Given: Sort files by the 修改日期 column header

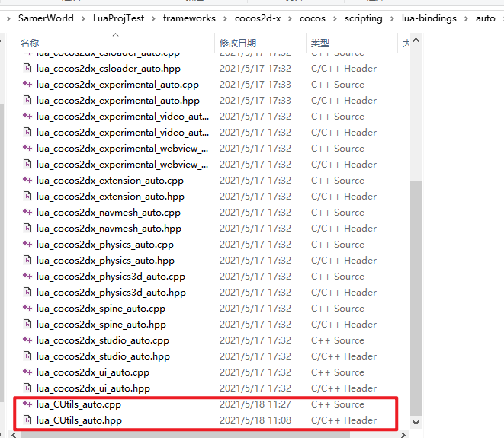Looking at the screenshot, I should (x=238, y=44).
